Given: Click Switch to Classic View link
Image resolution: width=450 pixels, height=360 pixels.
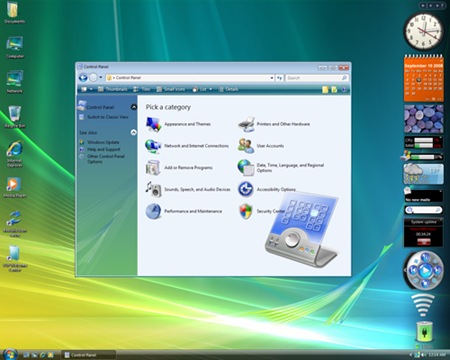Looking at the screenshot, I should pyautogui.click(x=108, y=117).
